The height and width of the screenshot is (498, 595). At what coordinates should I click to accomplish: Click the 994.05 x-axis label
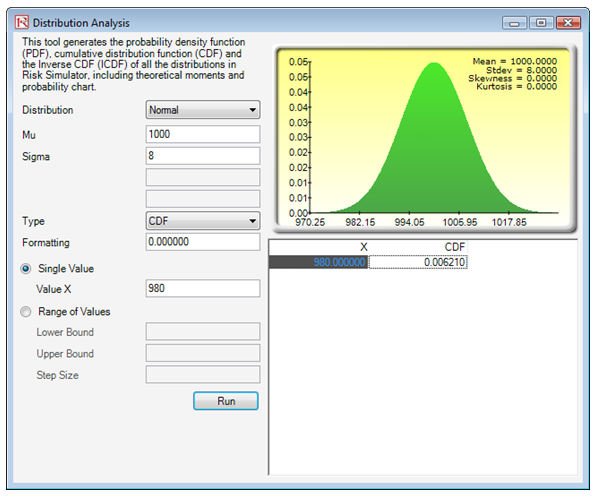(409, 222)
